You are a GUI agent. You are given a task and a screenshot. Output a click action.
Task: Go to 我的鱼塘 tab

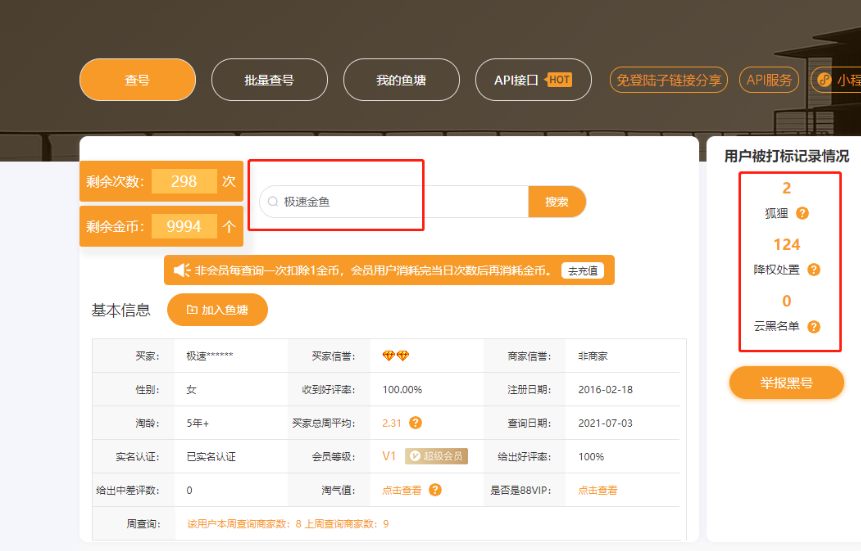pyautogui.click(x=401, y=80)
